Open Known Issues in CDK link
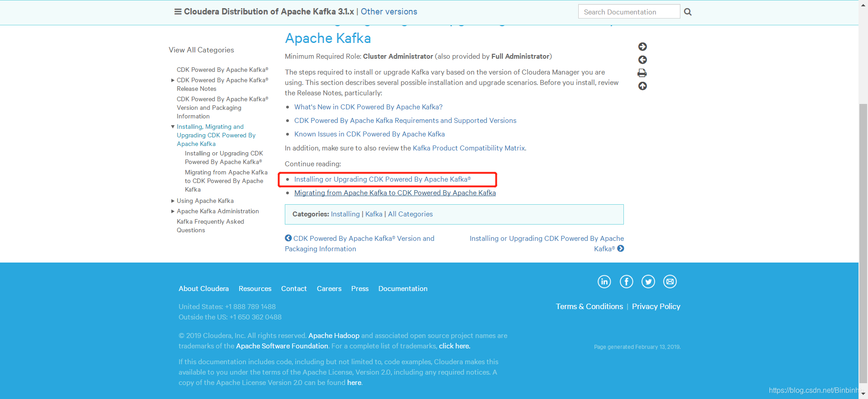This screenshot has height=399, width=868. (x=369, y=134)
